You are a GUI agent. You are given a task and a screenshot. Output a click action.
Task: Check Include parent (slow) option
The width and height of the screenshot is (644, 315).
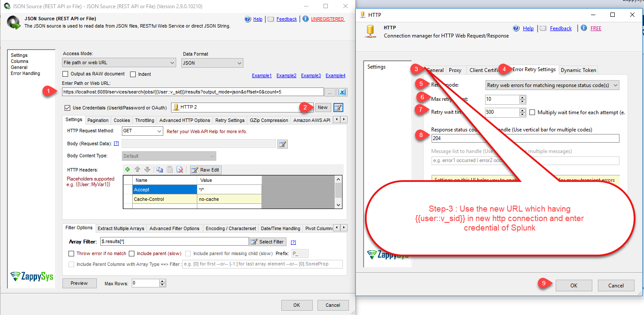(x=132, y=253)
